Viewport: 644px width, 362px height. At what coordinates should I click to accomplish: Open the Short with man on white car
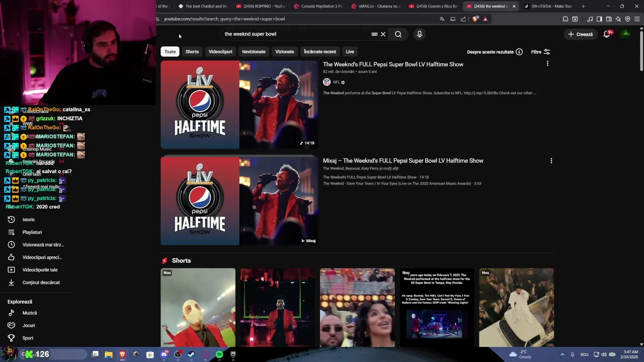pos(516,308)
